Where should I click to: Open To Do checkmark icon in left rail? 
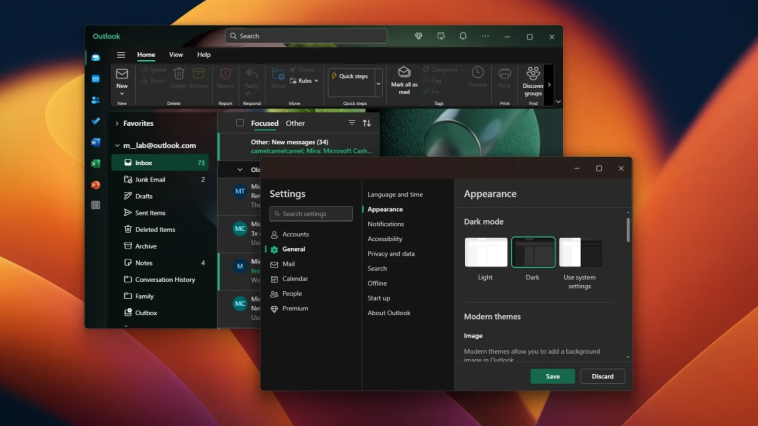coord(96,121)
